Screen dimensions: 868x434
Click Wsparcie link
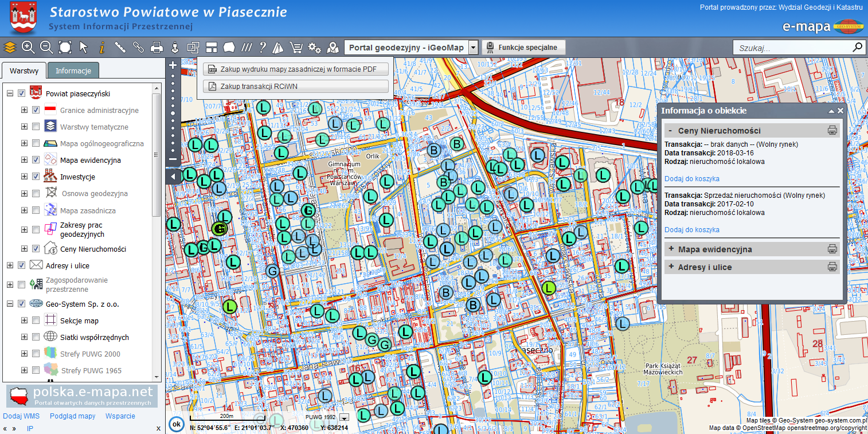coord(120,416)
